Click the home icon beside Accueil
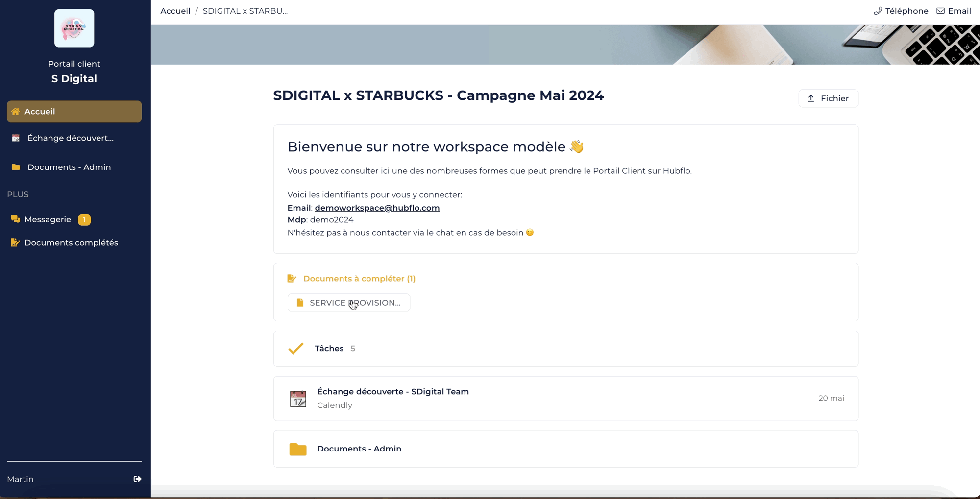The height and width of the screenshot is (499, 980). [x=16, y=112]
